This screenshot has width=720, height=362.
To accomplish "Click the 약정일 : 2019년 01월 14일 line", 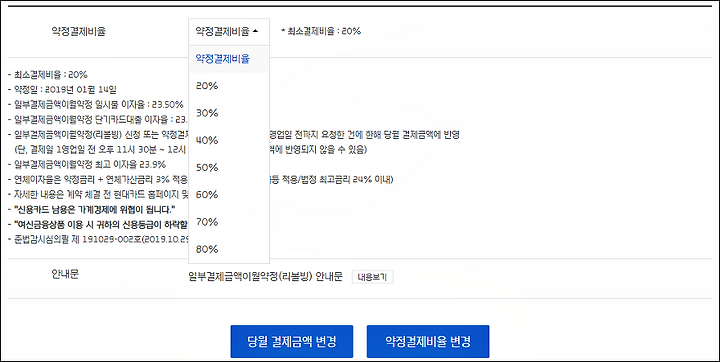I will click(63, 89).
